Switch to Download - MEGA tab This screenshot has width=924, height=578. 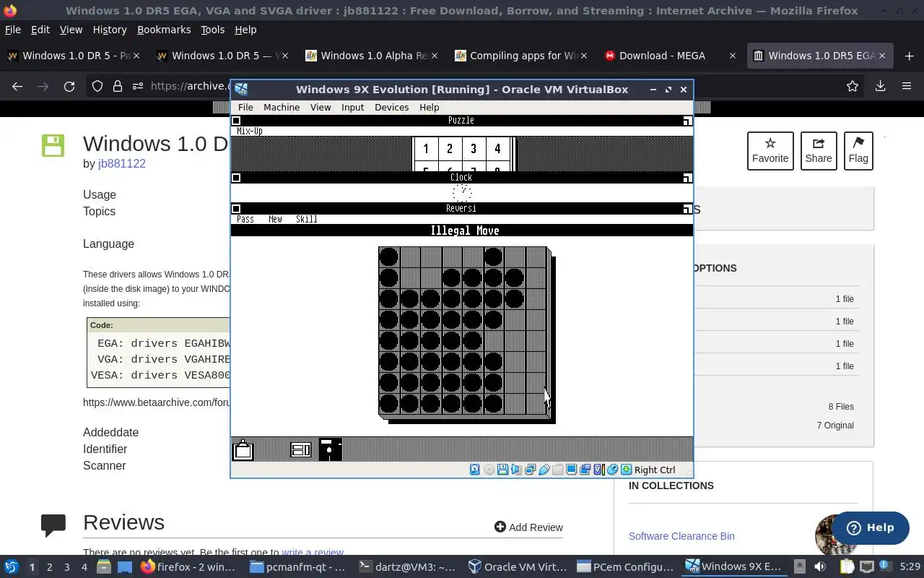pyautogui.click(x=671, y=56)
